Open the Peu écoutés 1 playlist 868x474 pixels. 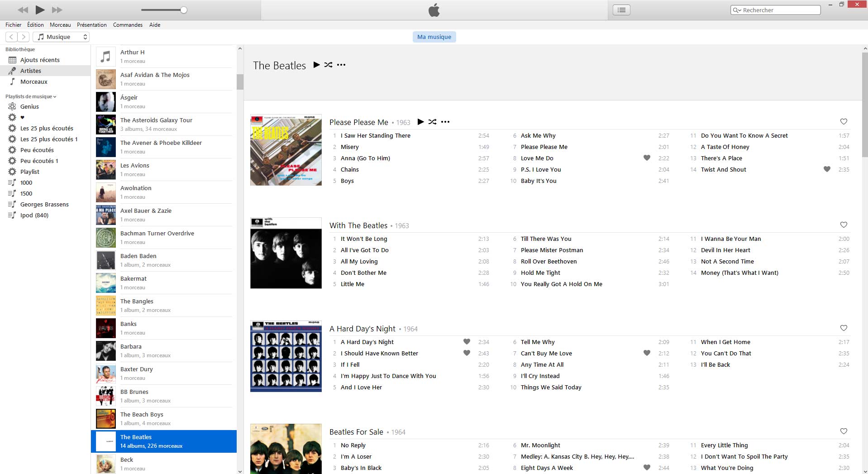45,161
